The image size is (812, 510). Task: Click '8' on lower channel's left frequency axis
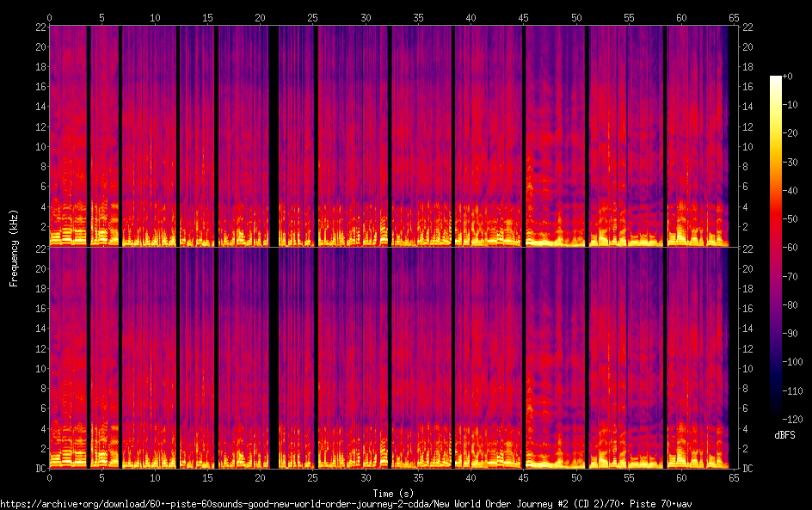43,389
